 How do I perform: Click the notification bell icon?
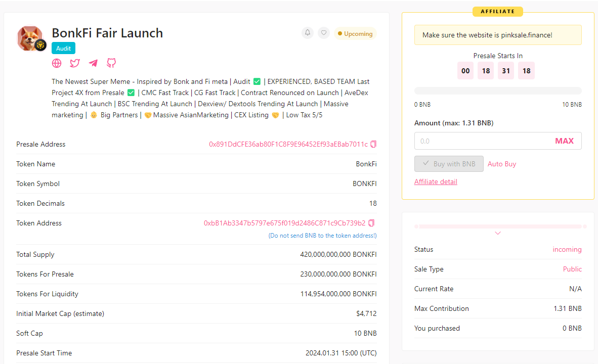point(308,33)
